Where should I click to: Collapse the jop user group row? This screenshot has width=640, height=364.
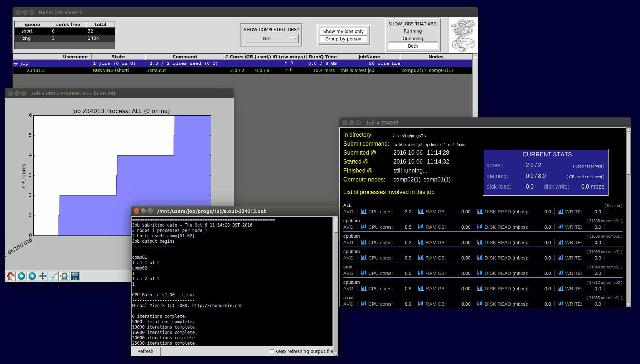click(x=15, y=64)
